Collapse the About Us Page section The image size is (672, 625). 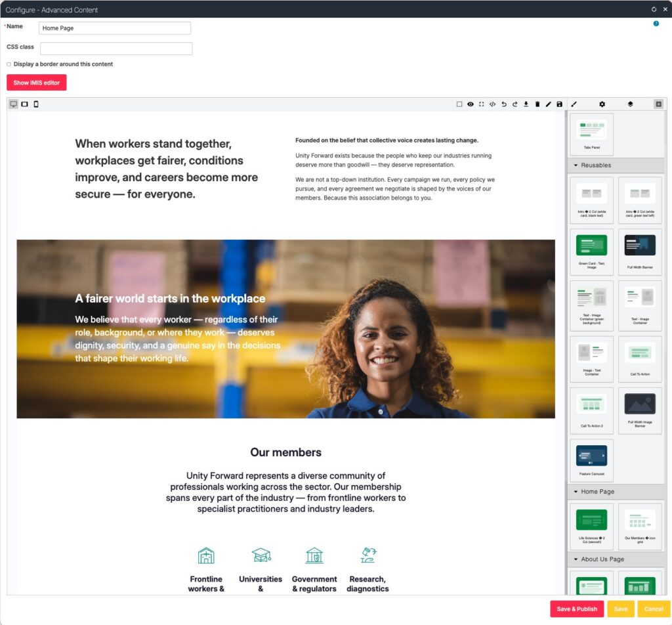[x=616, y=559]
